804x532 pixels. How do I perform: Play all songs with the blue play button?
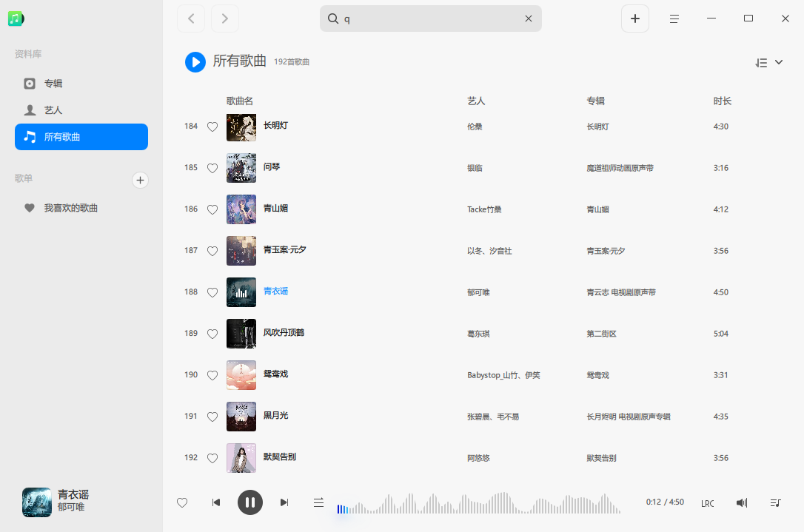click(195, 62)
